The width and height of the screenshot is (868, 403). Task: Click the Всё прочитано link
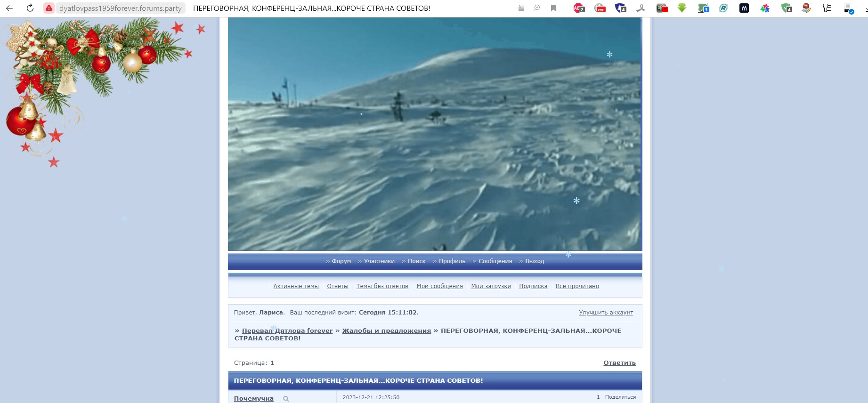point(577,286)
